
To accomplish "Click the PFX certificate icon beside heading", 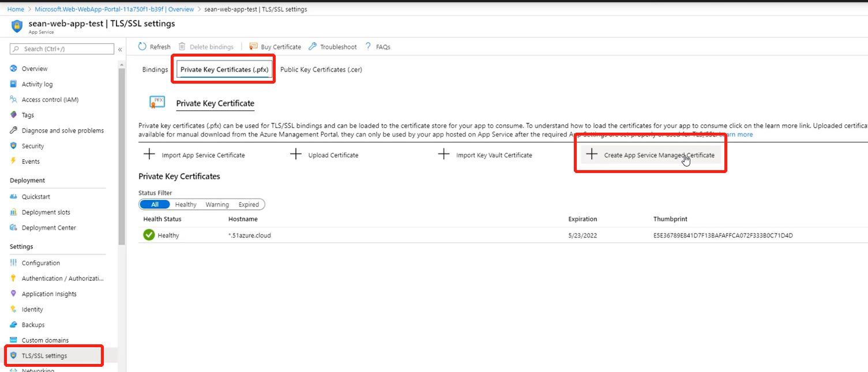I will coord(157,103).
